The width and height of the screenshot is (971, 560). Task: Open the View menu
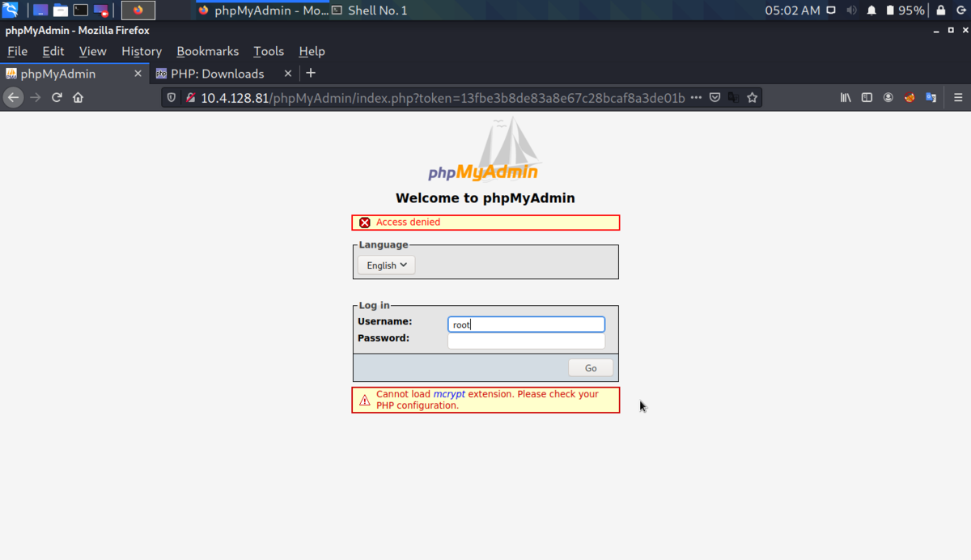point(92,51)
